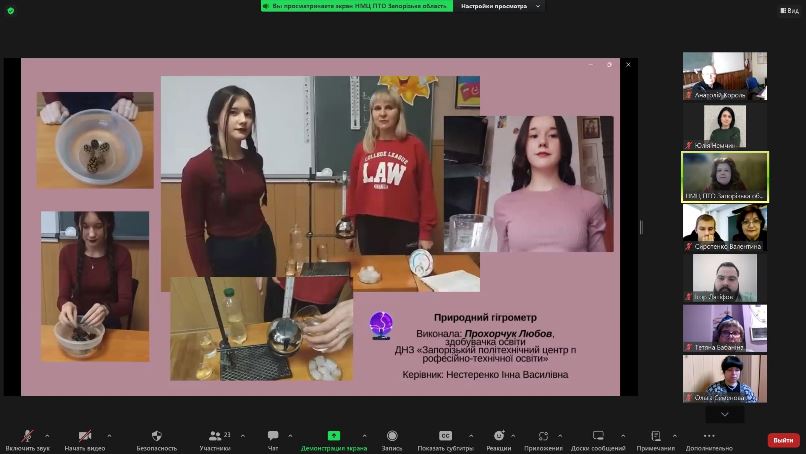Viewport: 806px width, 454px height.
Task: Open the Чат chat panel
Action: point(273,435)
